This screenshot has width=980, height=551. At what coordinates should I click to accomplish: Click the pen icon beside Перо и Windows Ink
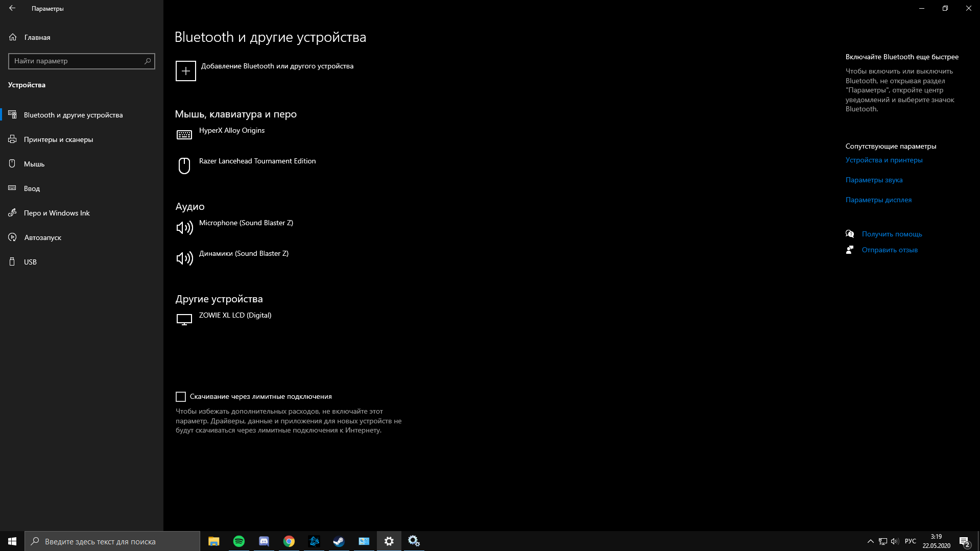click(x=13, y=213)
